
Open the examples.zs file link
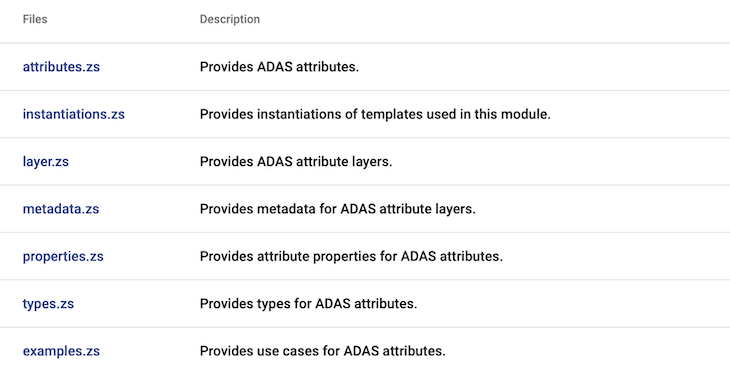(61, 351)
